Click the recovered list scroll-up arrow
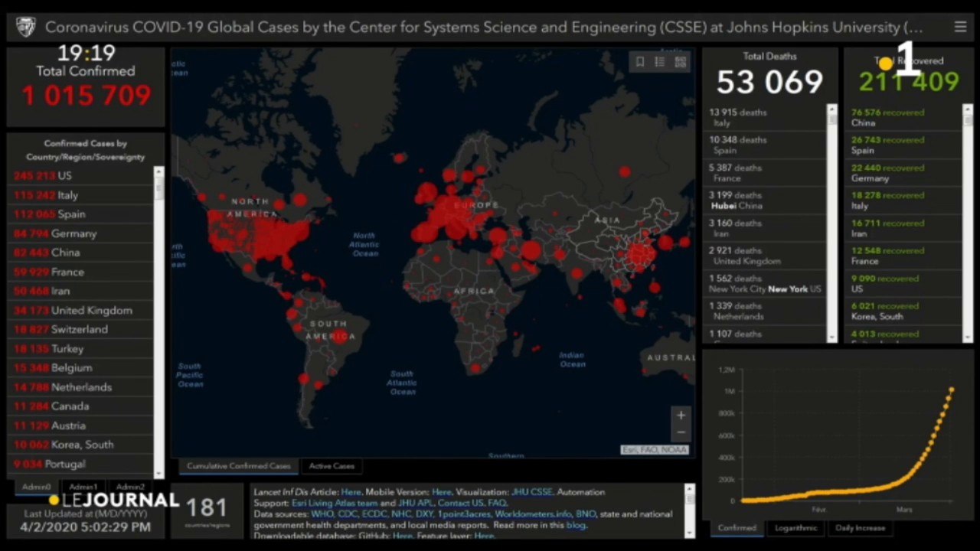 tap(968, 109)
